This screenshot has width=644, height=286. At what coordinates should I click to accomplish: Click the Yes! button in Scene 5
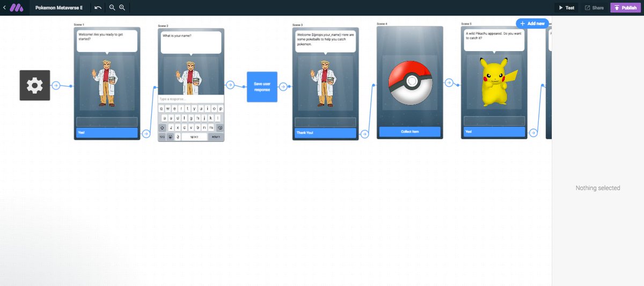pyautogui.click(x=494, y=132)
